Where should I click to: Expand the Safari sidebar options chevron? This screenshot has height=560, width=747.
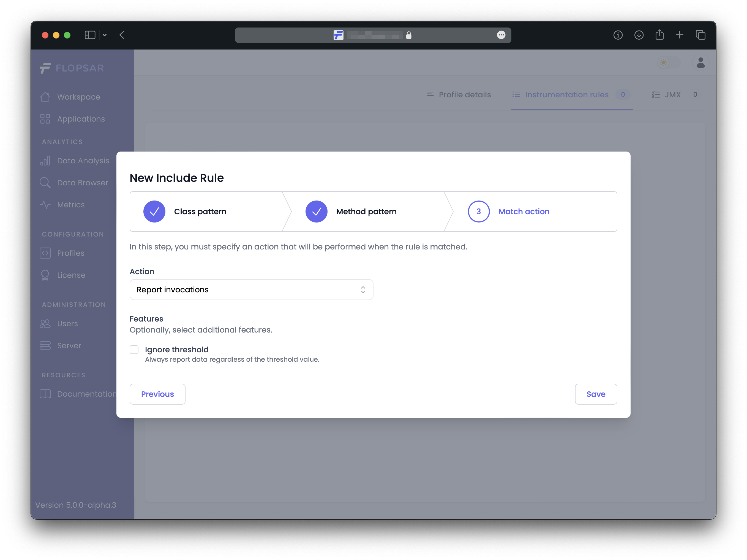(105, 35)
